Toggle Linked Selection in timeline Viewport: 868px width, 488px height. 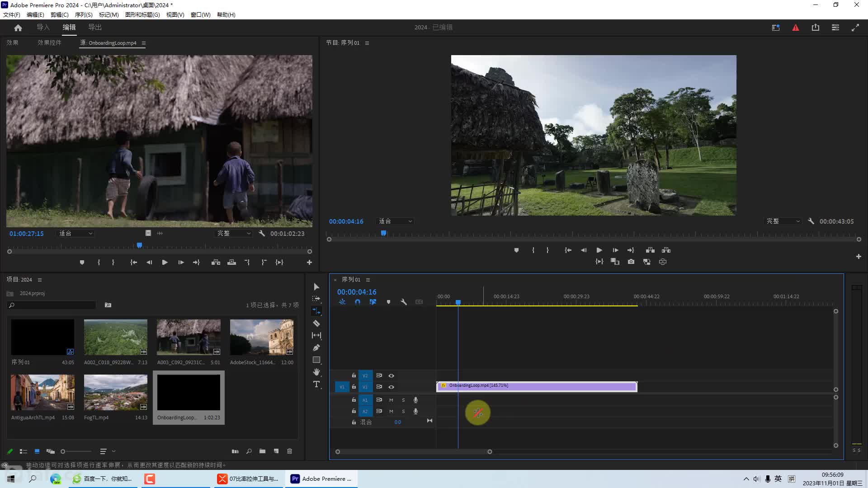(373, 302)
